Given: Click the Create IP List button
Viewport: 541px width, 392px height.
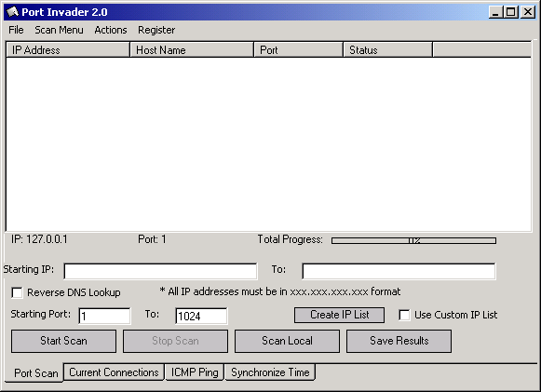Looking at the screenshot, I should click(340, 315).
